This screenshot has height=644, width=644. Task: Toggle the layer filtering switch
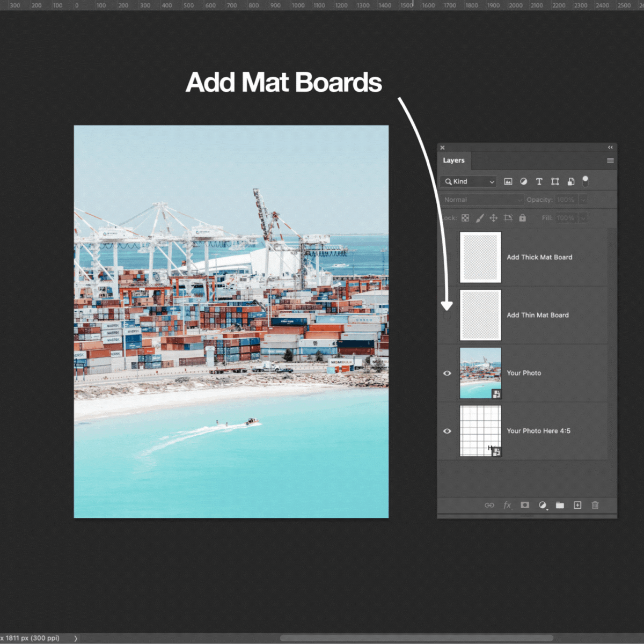(586, 181)
